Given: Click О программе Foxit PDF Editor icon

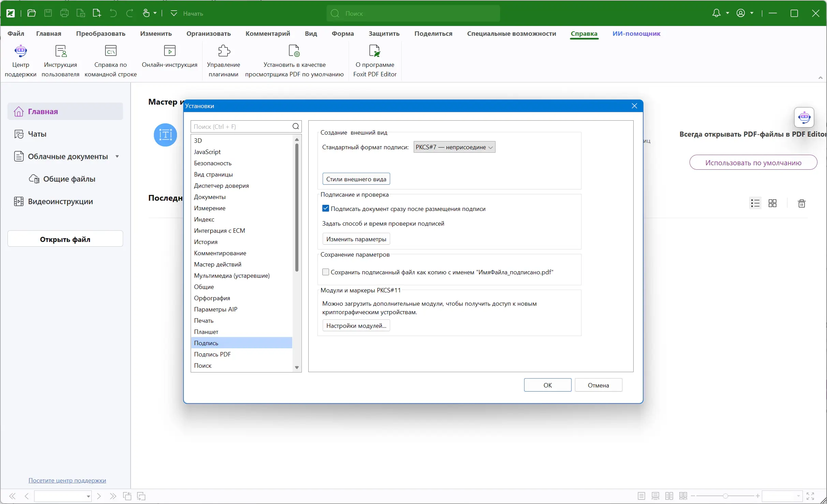Looking at the screenshot, I should 374,51.
